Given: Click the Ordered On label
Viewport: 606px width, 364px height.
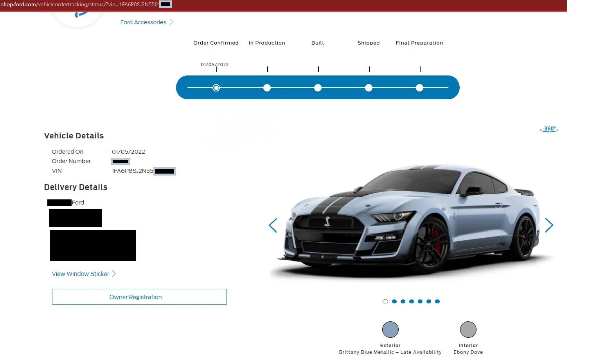Looking at the screenshot, I should coord(68,152).
